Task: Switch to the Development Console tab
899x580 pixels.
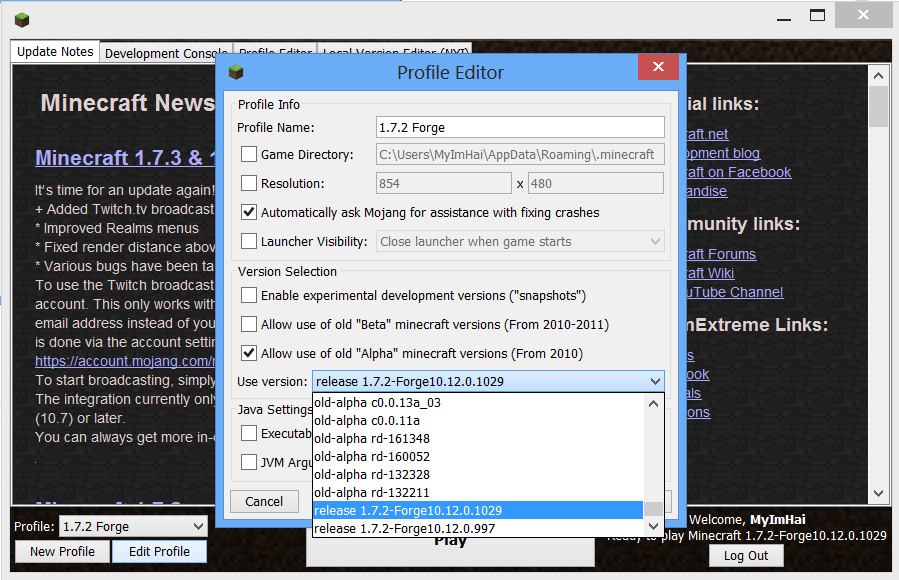Action: pyautogui.click(x=166, y=53)
